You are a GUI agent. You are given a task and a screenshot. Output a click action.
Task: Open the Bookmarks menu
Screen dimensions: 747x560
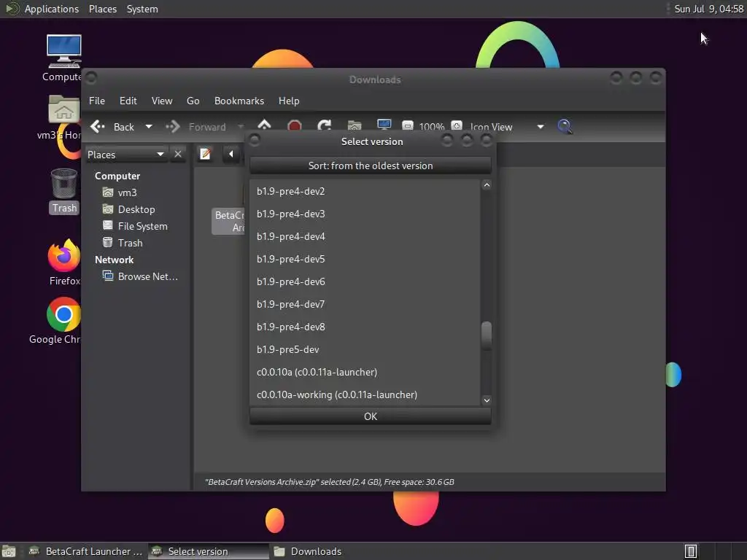click(x=239, y=101)
